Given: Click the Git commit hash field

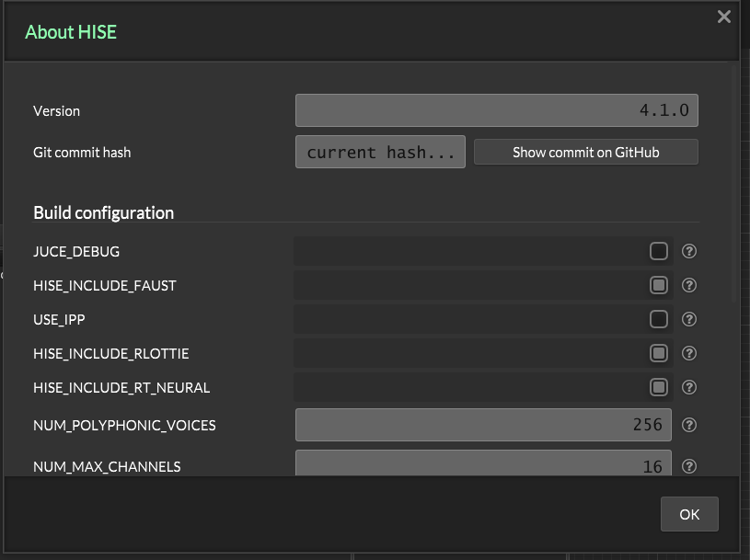Looking at the screenshot, I should [x=380, y=153].
